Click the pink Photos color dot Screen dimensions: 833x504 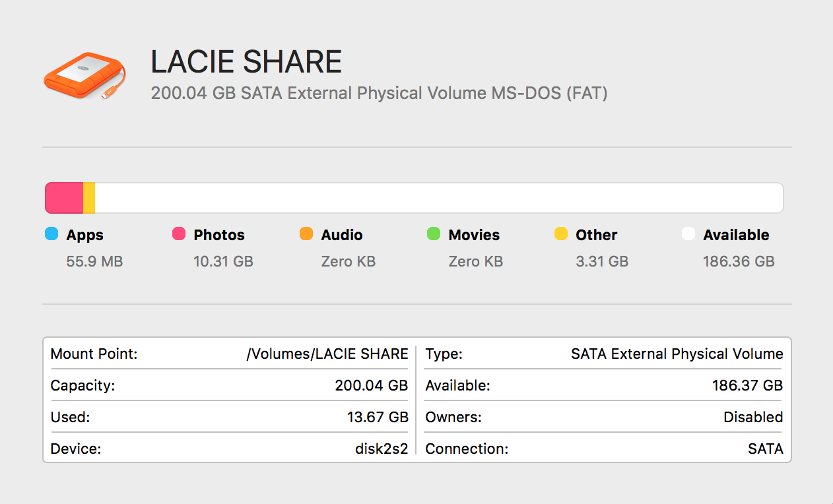coord(178,234)
